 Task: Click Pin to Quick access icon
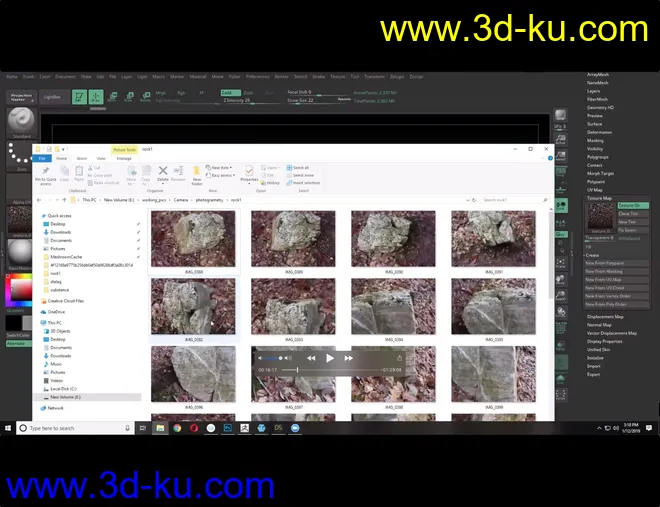(x=45, y=175)
